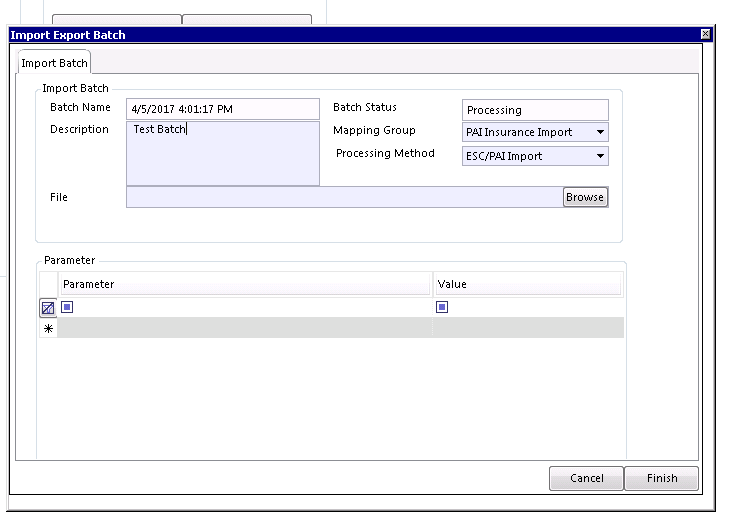Viewport: 730px width, 517px height.
Task: Click the Processing Method label
Action: (385, 153)
